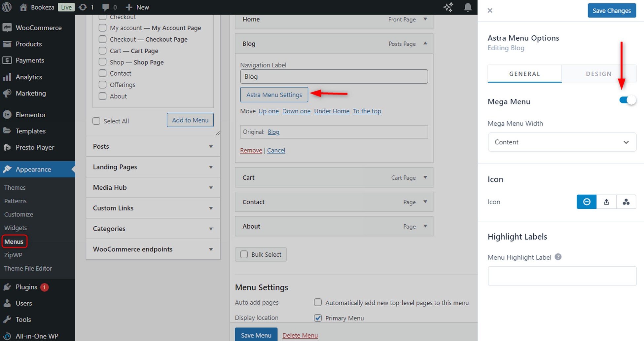644x341 pixels.
Task: Choose the upload icon option
Action: pyautogui.click(x=606, y=202)
